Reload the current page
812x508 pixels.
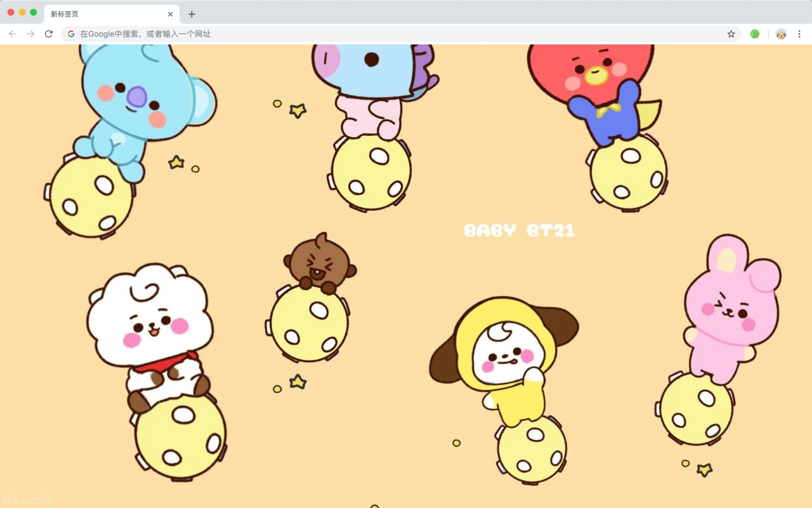pos(49,34)
